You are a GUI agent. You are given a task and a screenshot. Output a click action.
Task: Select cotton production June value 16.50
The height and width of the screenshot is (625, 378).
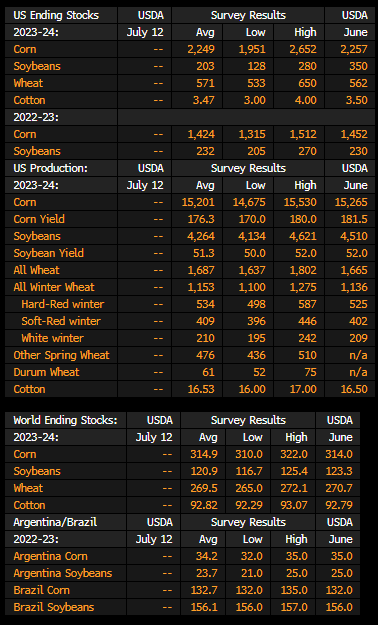click(x=354, y=389)
